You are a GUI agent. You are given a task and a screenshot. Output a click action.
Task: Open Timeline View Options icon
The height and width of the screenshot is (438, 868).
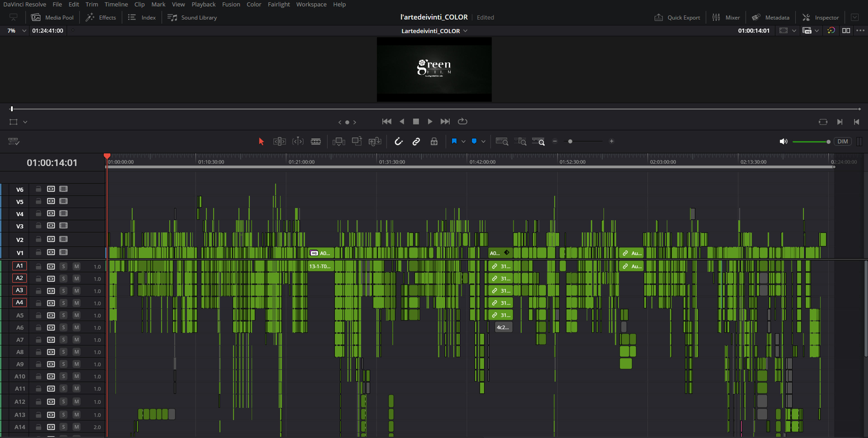pos(14,141)
